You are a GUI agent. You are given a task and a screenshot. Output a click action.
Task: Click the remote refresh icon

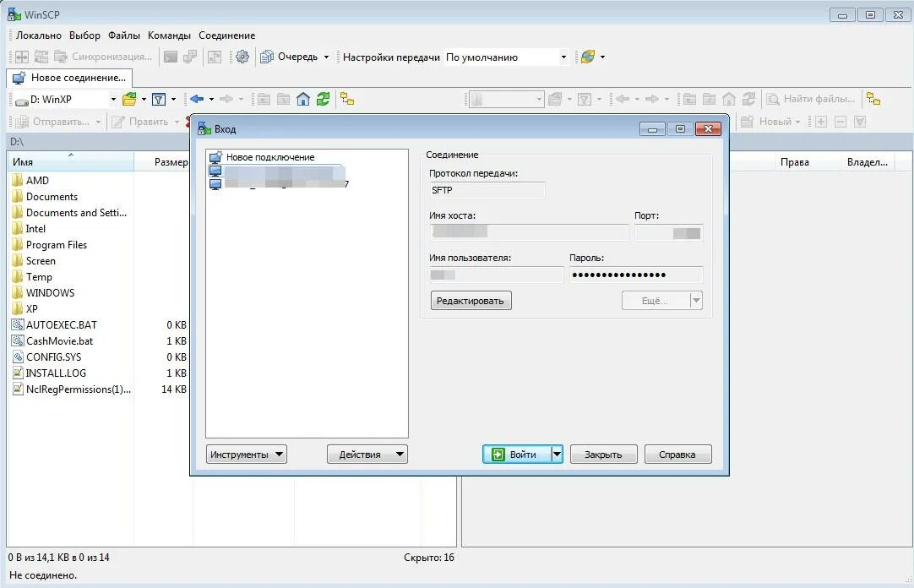coord(748,100)
